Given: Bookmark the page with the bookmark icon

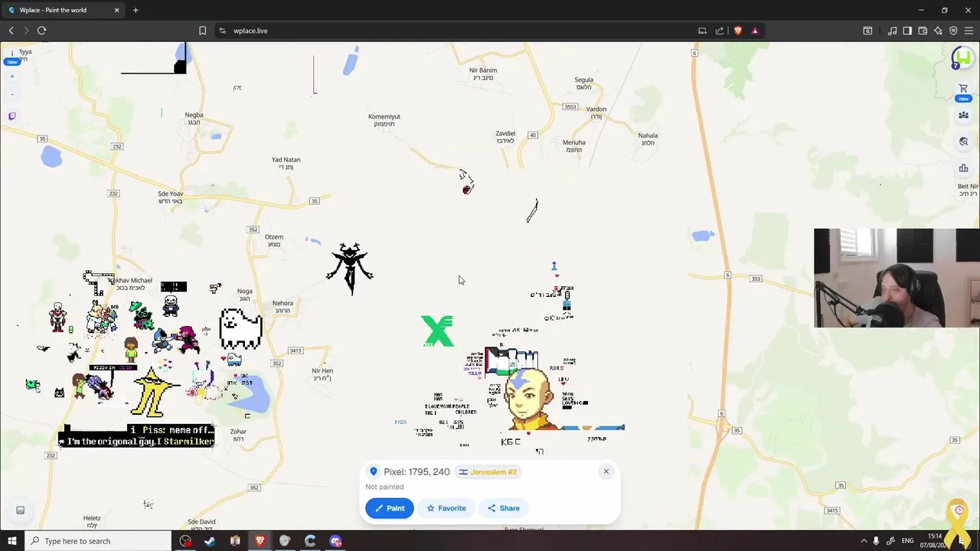Looking at the screenshot, I should click(202, 31).
